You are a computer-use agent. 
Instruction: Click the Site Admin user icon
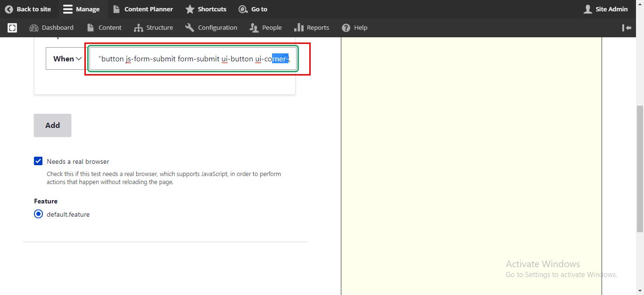587,9
